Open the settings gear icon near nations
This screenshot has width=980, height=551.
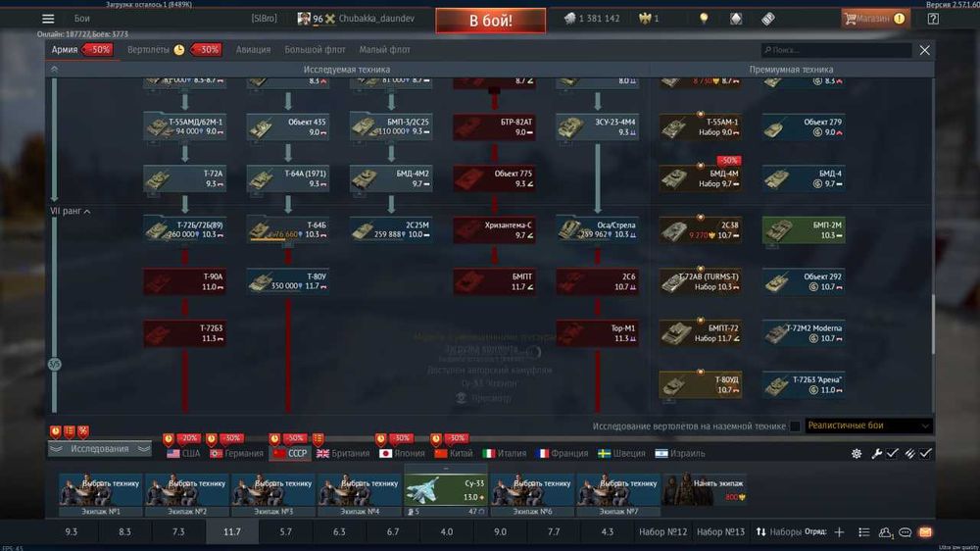(857, 453)
